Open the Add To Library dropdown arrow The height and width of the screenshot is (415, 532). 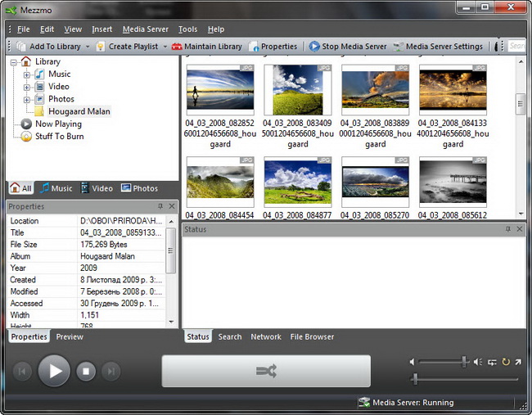pyautogui.click(x=87, y=47)
